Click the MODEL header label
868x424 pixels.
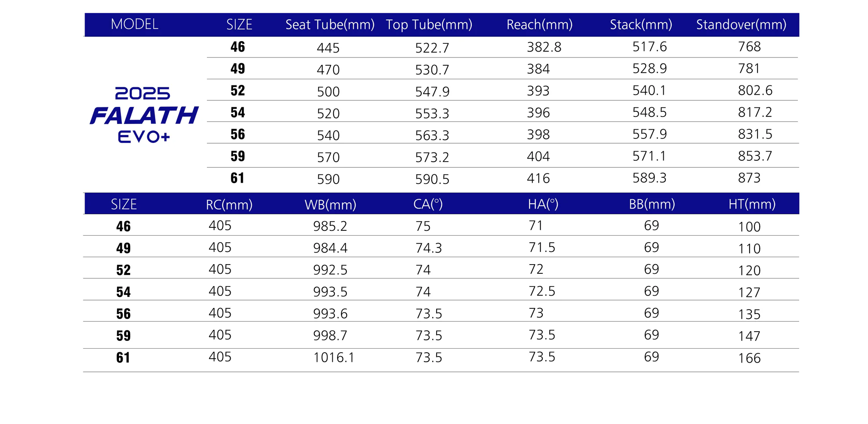click(x=135, y=24)
